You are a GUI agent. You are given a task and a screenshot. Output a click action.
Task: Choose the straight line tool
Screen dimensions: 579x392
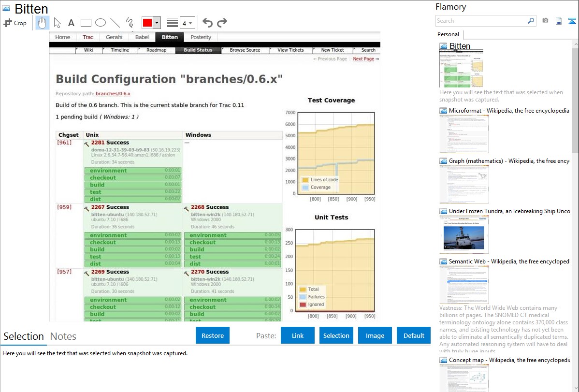(115, 23)
